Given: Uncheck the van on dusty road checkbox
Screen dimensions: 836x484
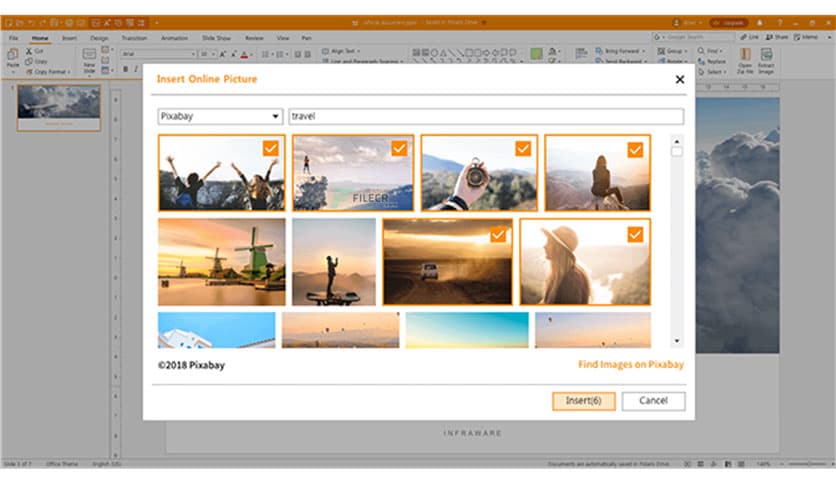Looking at the screenshot, I should pyautogui.click(x=498, y=235).
